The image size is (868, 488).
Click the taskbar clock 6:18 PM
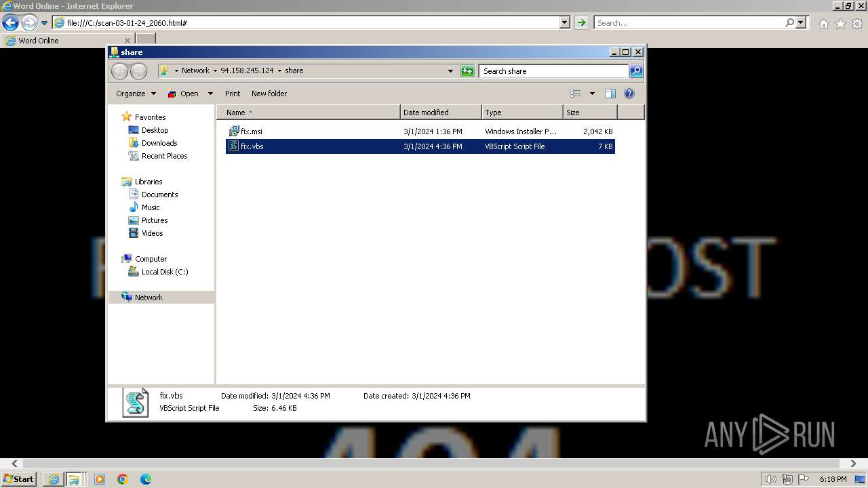[833, 479]
